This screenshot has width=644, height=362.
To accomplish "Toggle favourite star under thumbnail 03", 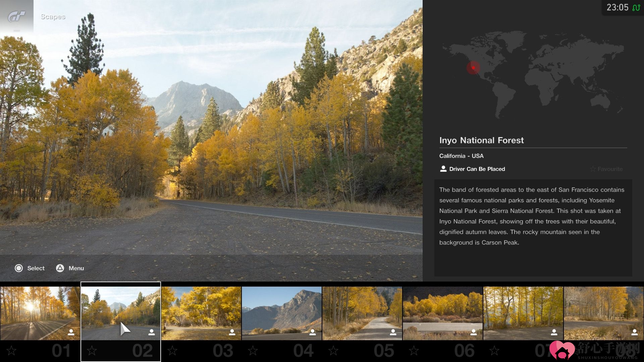I will pos(172,351).
